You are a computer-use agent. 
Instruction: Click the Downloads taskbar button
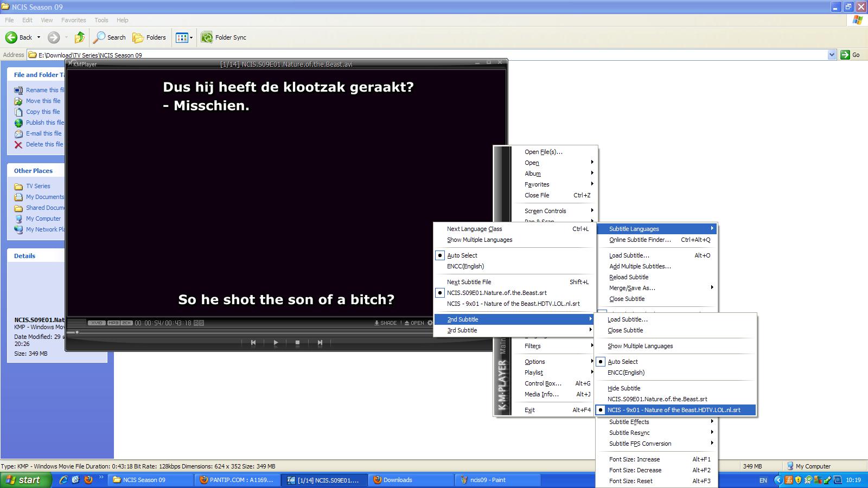411,480
